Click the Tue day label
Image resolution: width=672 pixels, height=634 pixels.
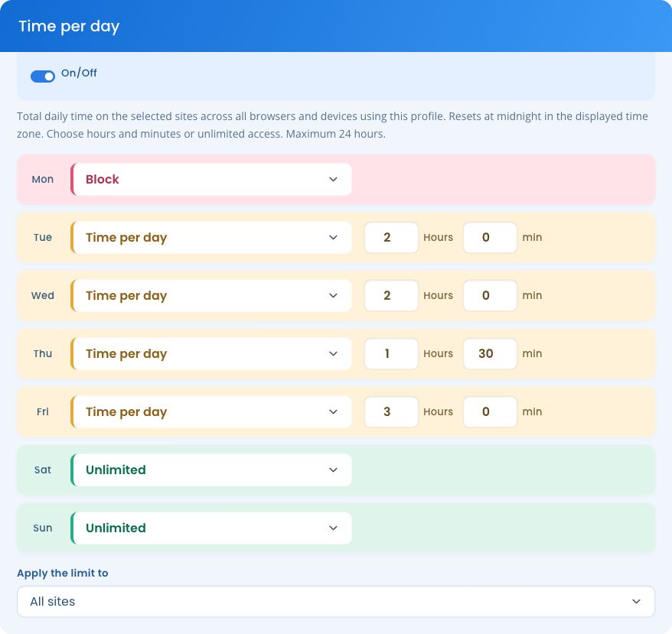coord(42,237)
